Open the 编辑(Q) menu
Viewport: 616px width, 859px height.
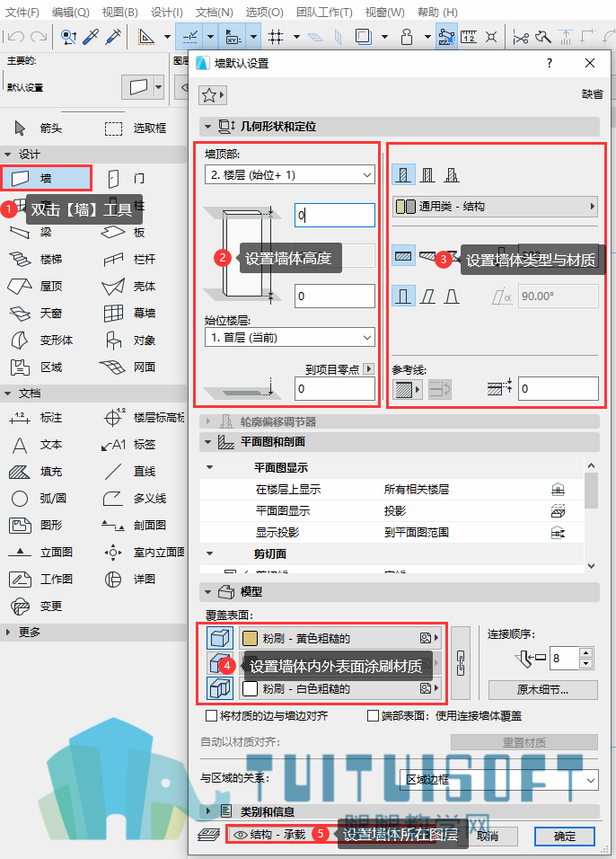pyautogui.click(x=71, y=12)
